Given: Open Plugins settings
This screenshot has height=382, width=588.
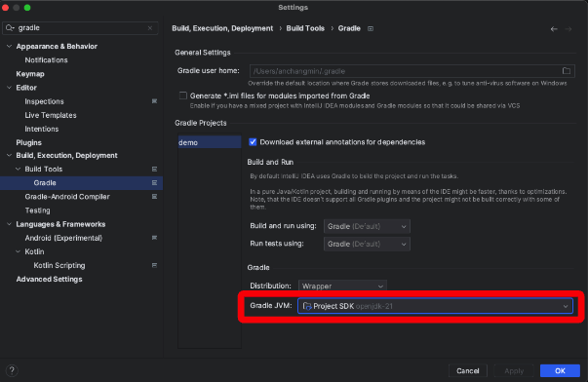Looking at the screenshot, I should (x=28, y=142).
